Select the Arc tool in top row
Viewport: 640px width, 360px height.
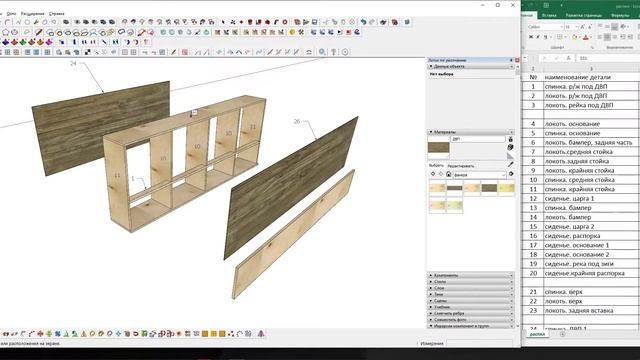tap(8, 22)
